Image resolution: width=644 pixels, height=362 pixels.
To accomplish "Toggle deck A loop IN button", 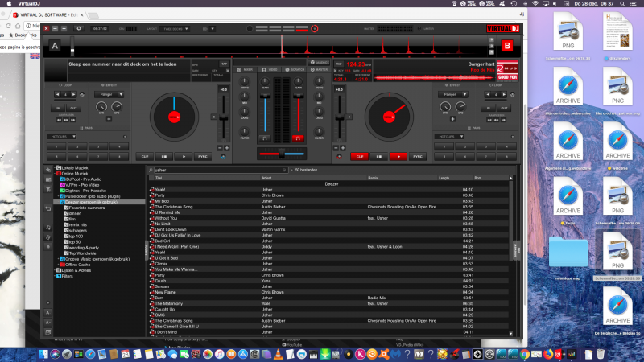I will click(58, 109).
